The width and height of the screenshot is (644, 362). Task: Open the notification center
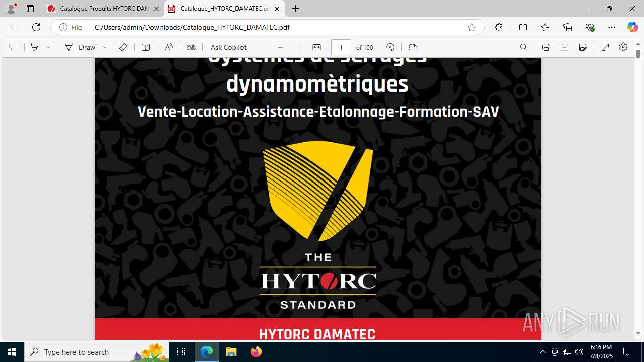[627, 352]
